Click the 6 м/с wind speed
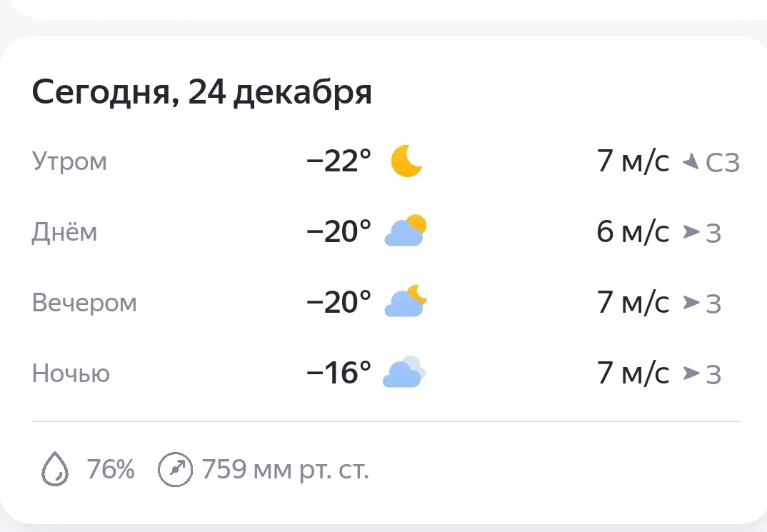The width and height of the screenshot is (767, 532). (633, 232)
